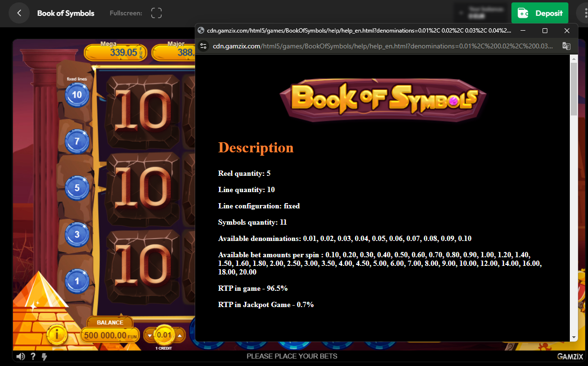Increase the 0.01 denomination with up arrow
This screenshot has width=588, height=366.
point(180,335)
